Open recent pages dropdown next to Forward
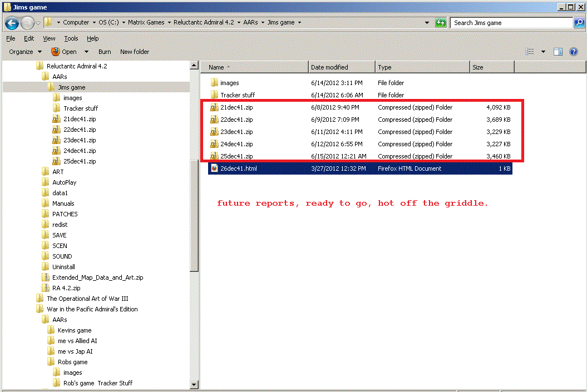 coord(38,23)
